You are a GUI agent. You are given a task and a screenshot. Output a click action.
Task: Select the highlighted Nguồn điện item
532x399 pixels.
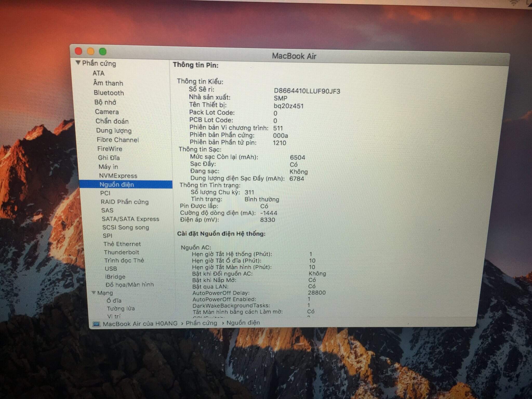tap(117, 184)
